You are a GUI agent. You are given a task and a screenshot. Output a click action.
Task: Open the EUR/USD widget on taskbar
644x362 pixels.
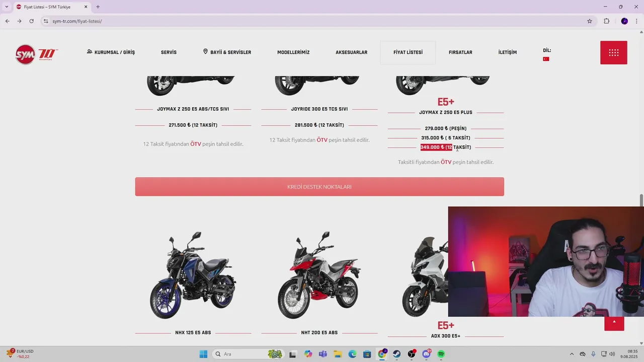pos(20,354)
